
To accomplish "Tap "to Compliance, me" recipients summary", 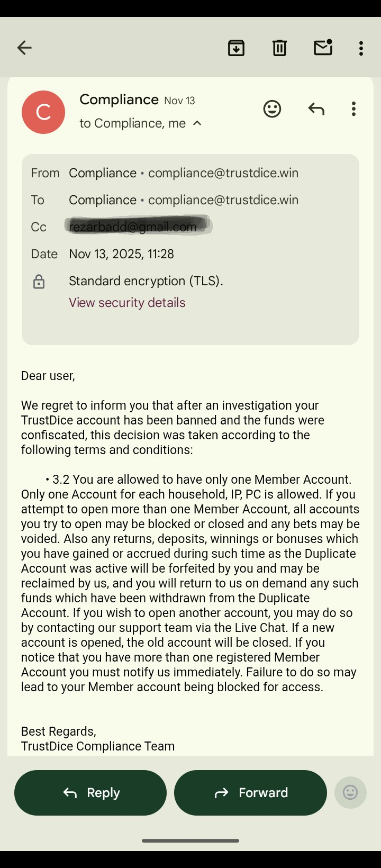I will (132, 123).
